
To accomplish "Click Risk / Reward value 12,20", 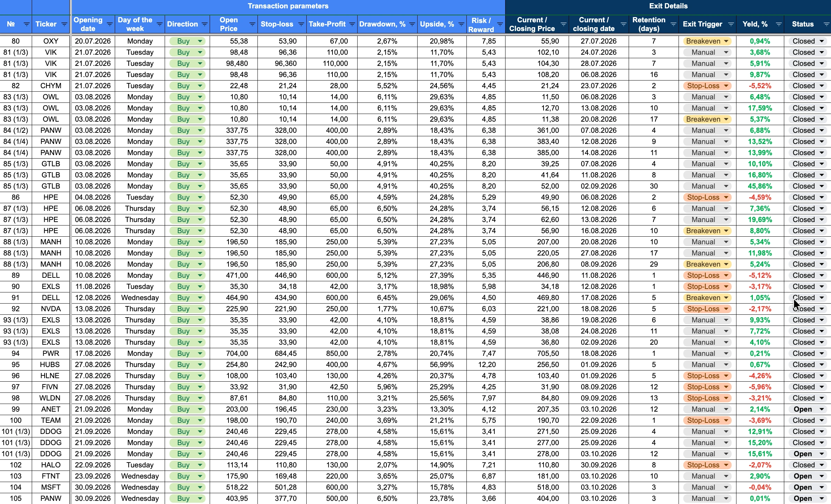I will (x=486, y=365).
